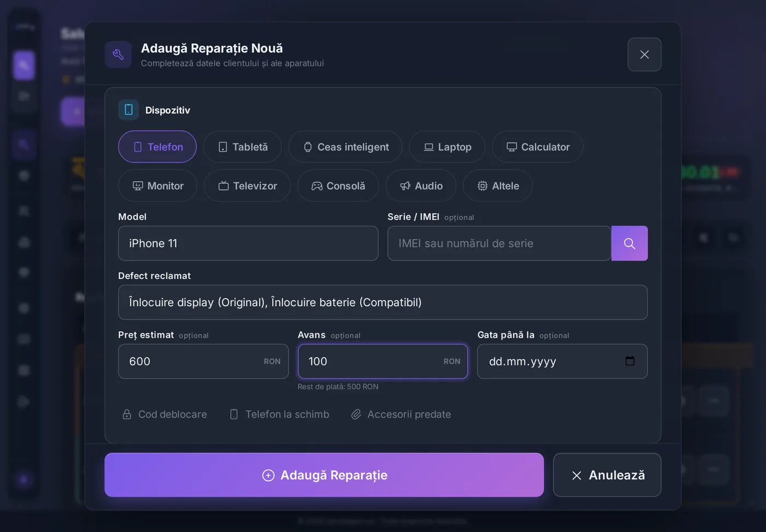Image resolution: width=766 pixels, height=532 pixels.
Task: Expand the Telefon la schimb section
Action: [279, 414]
